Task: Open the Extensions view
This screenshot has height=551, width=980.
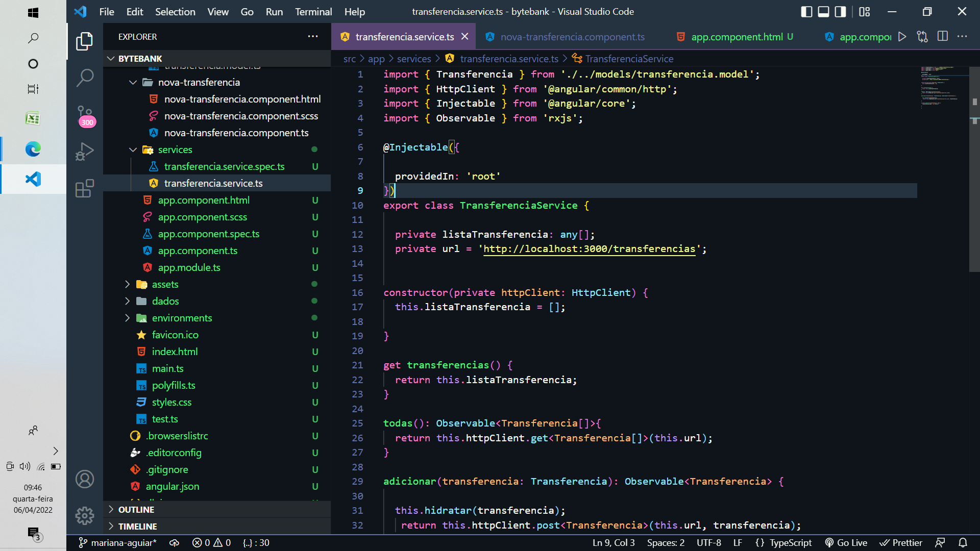Action: [x=84, y=188]
